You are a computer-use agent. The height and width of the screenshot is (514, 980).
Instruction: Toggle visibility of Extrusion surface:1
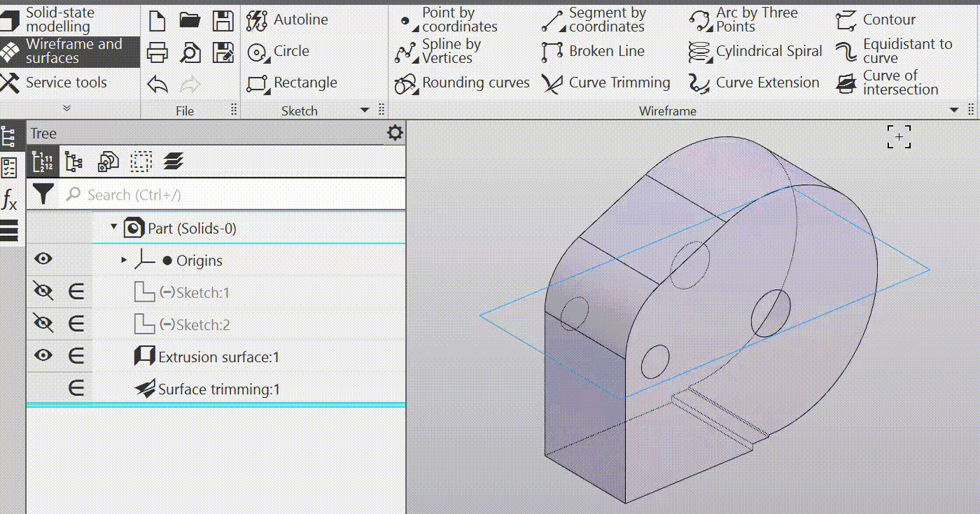43,356
